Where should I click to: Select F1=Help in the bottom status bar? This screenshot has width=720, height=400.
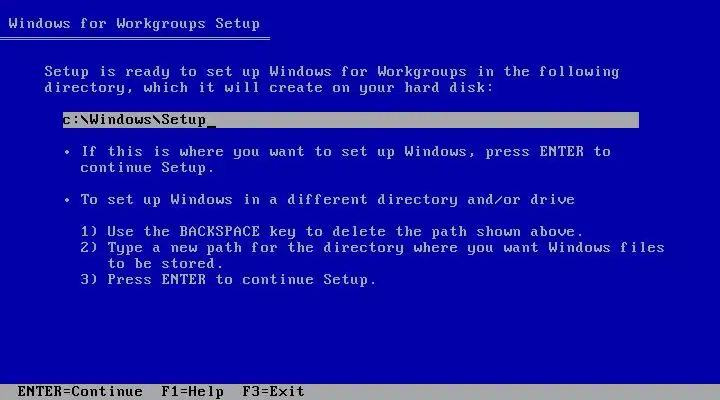click(x=192, y=391)
